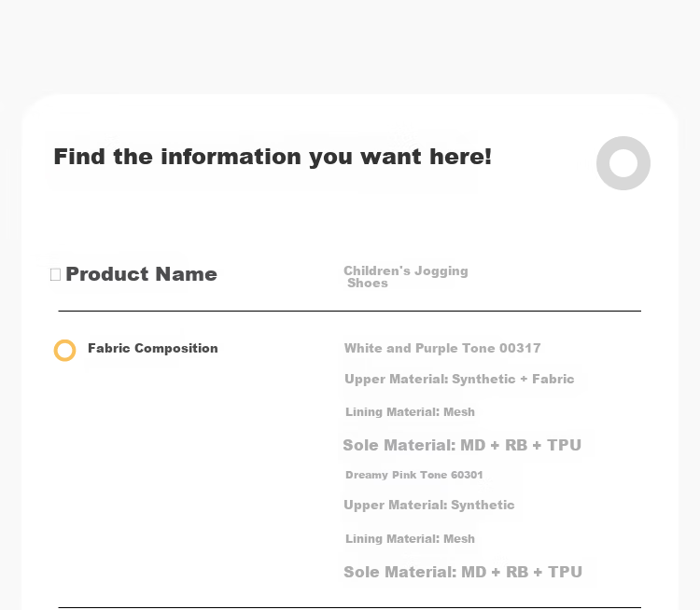Click White and Purple Tone 00317

tap(442, 348)
